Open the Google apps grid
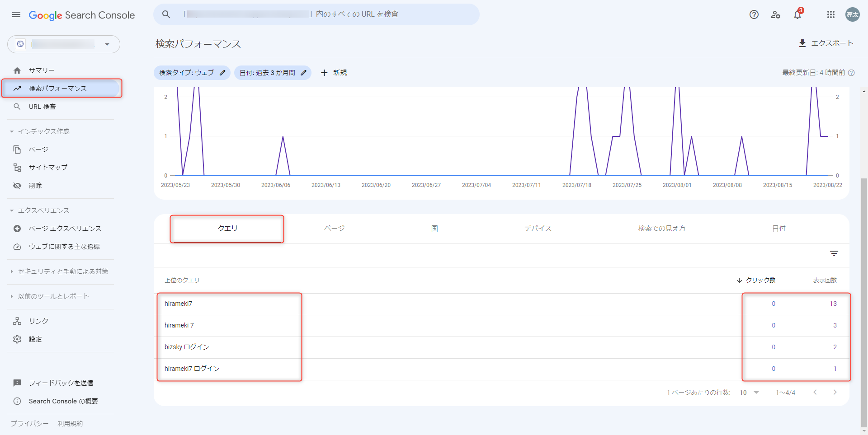Image resolution: width=868 pixels, height=435 pixels. point(831,14)
